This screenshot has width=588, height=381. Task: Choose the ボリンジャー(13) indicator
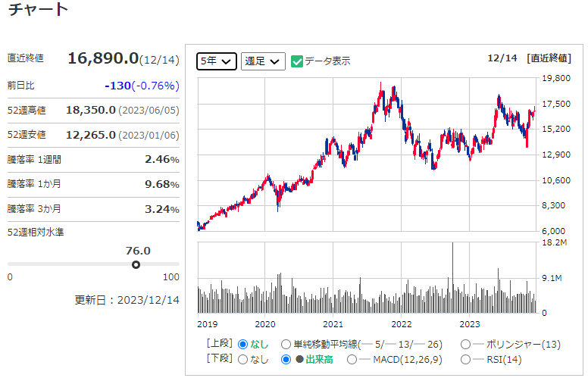[465, 344]
